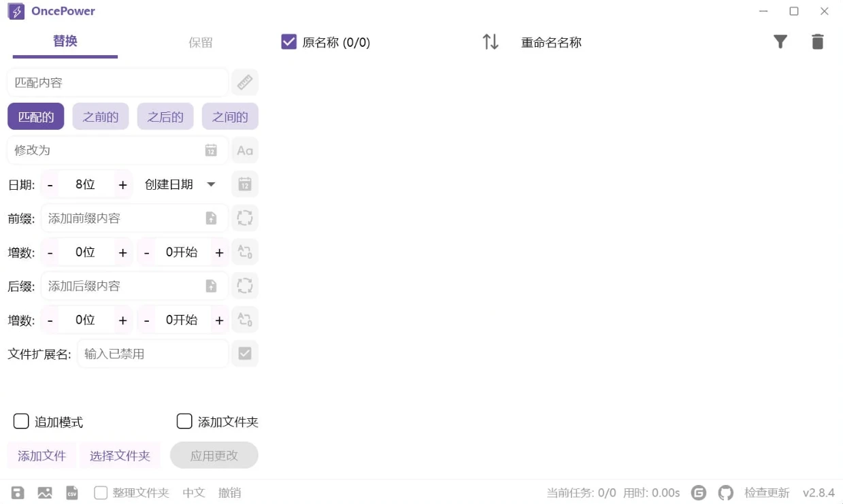Screen dimensions: 843x504
Task: Select the 之间的 match mode
Action: coord(230,116)
